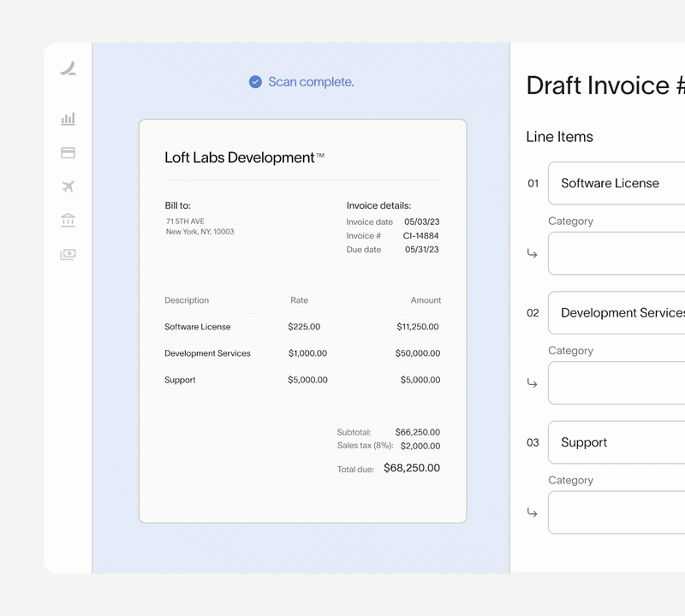Open the airplane travel icon

tap(68, 187)
